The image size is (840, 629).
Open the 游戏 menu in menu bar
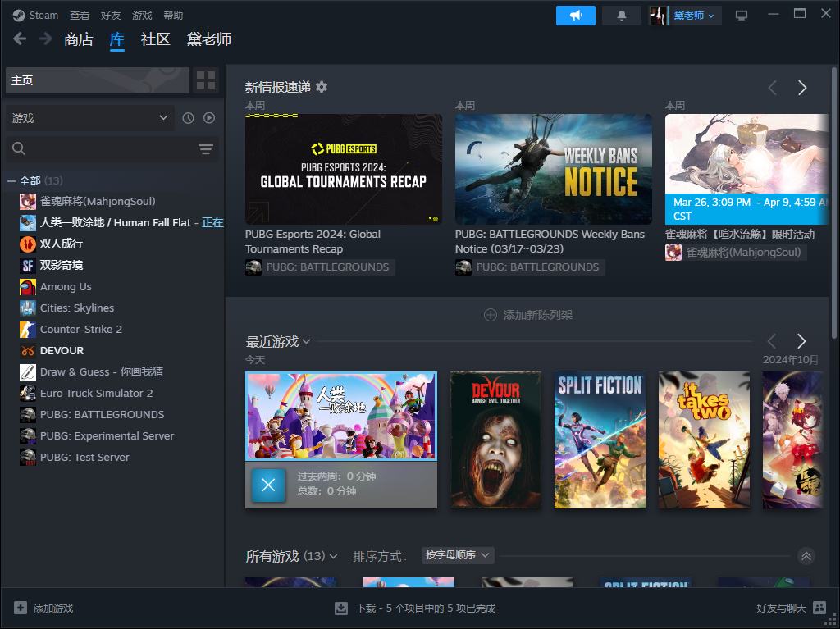point(142,16)
